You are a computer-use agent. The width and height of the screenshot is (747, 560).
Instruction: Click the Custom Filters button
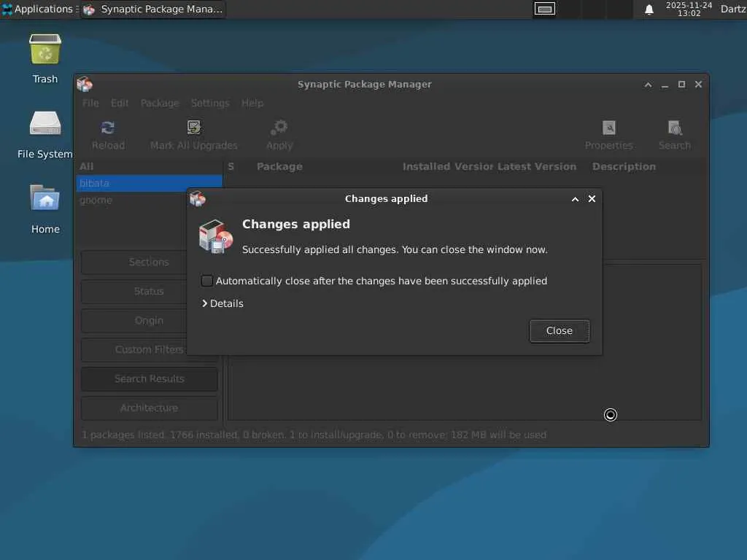click(x=149, y=349)
